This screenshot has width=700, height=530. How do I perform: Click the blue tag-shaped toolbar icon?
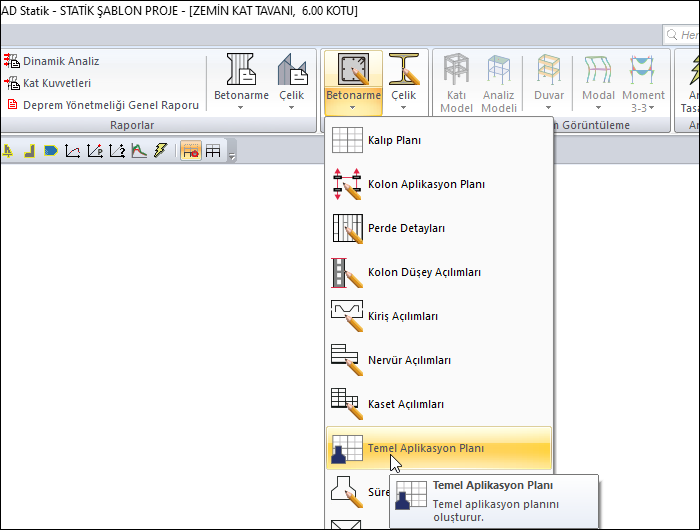50,151
